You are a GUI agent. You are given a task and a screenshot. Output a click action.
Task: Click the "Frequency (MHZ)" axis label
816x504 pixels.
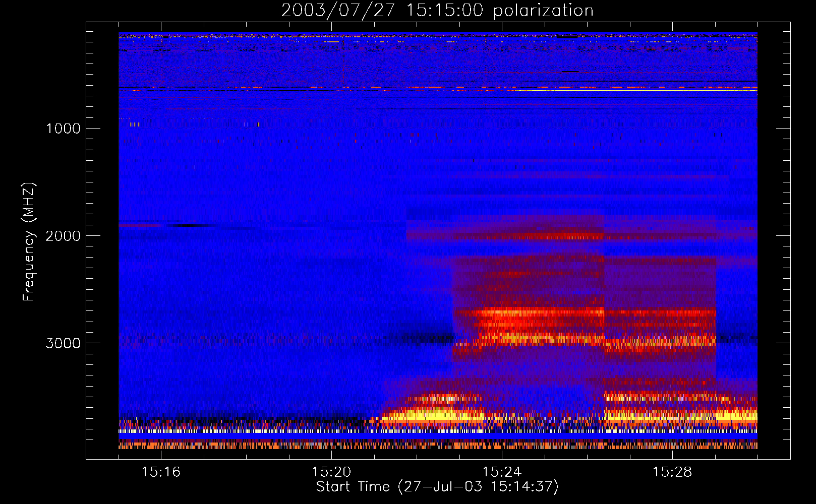tap(29, 242)
